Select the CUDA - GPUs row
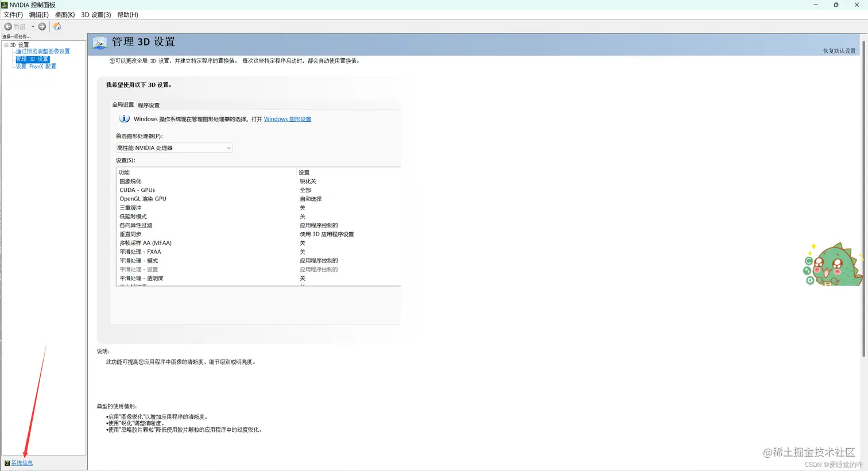This screenshot has height=471, width=868. (x=258, y=190)
